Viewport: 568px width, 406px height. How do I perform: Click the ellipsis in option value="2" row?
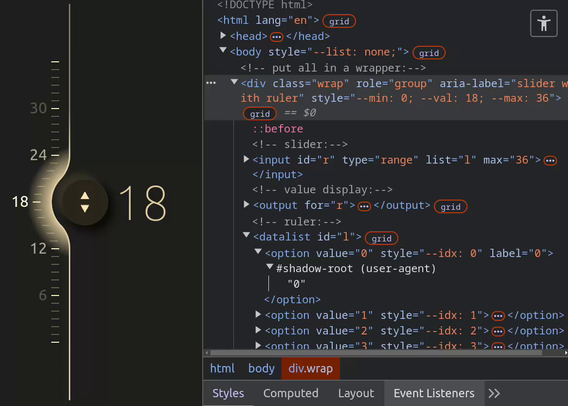coord(498,331)
